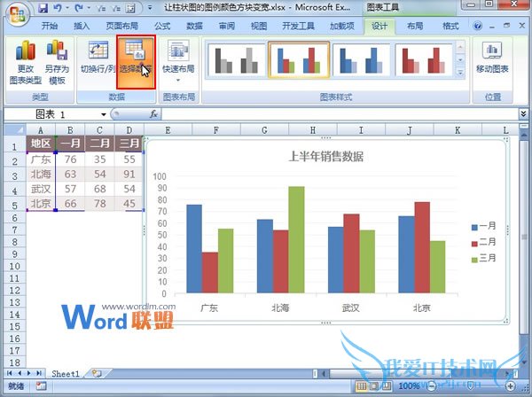Switch to Normal view

(362, 385)
